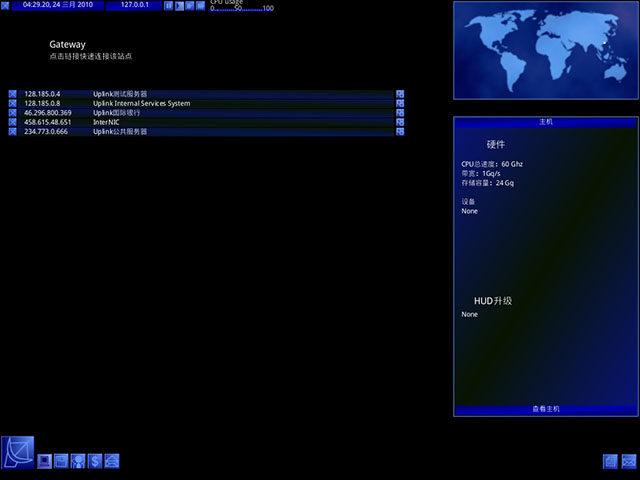Open the agent status person icon
Screen dimensions: 640x480
point(78,461)
